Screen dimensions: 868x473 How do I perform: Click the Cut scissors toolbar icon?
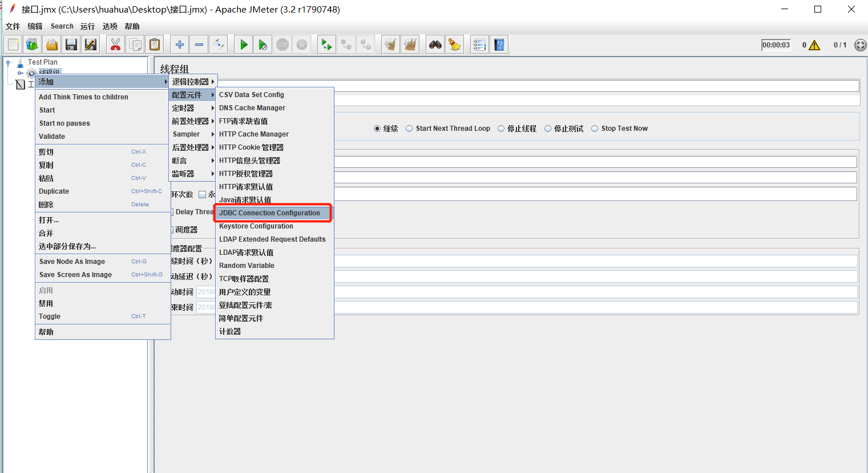(116, 45)
